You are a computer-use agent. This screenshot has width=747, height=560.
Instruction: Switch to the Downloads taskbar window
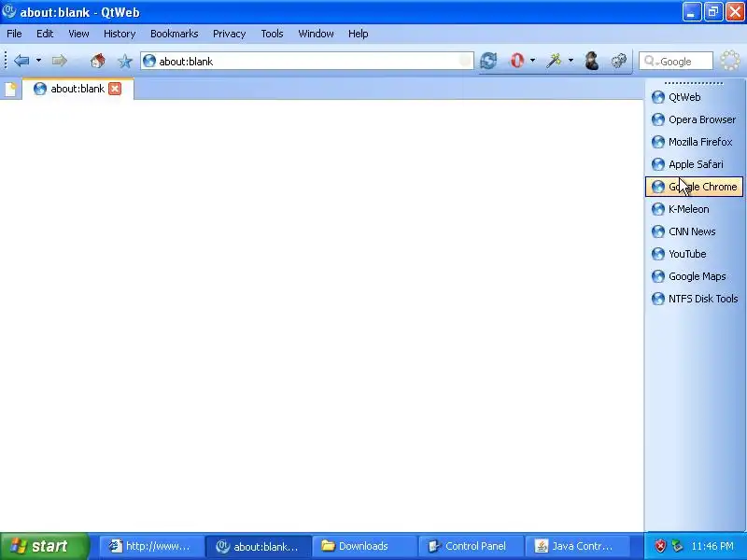[x=364, y=546]
